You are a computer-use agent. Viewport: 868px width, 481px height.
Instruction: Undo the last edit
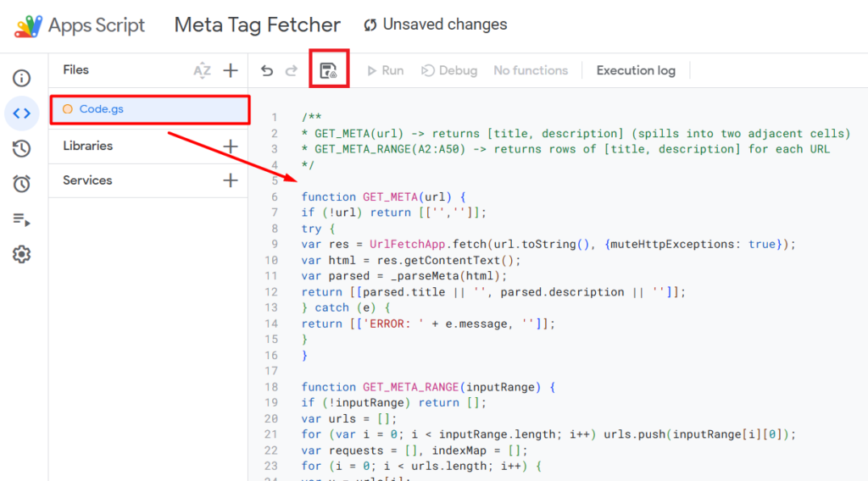267,70
